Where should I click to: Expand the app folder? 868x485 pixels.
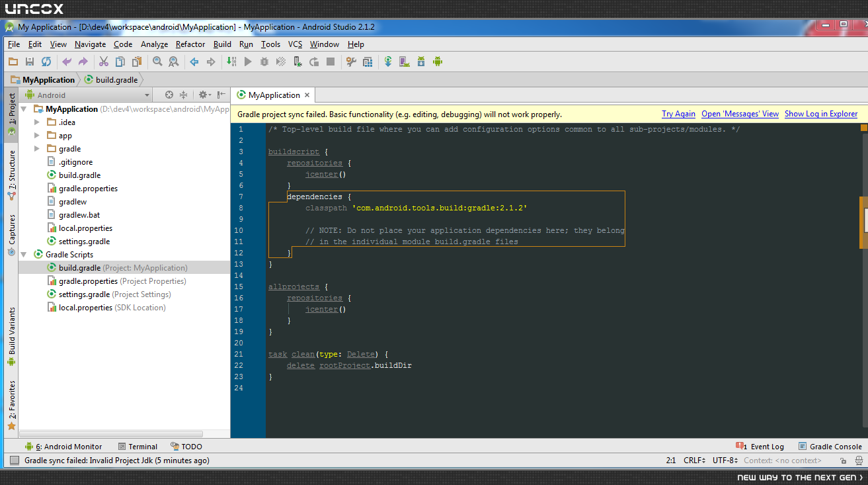point(37,136)
